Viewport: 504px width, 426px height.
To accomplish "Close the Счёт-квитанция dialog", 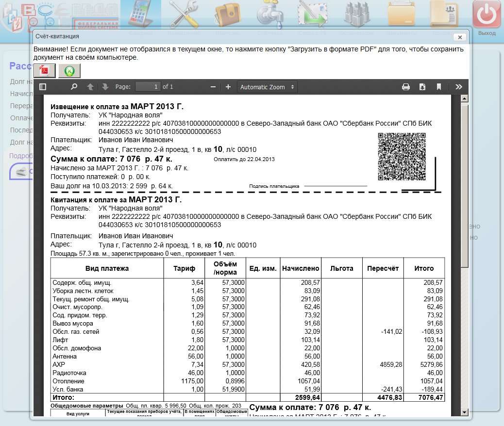I will 460,37.
